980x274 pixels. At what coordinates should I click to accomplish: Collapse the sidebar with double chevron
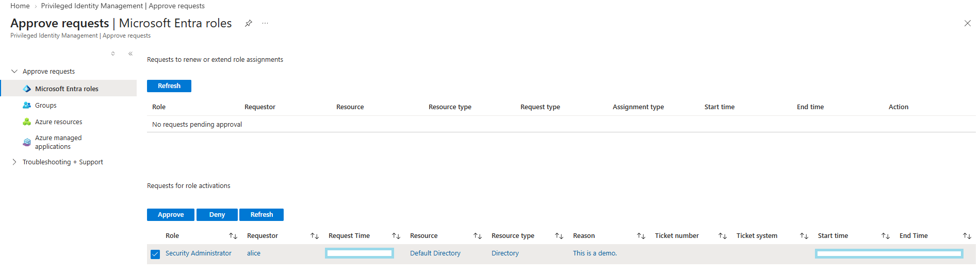[130, 54]
